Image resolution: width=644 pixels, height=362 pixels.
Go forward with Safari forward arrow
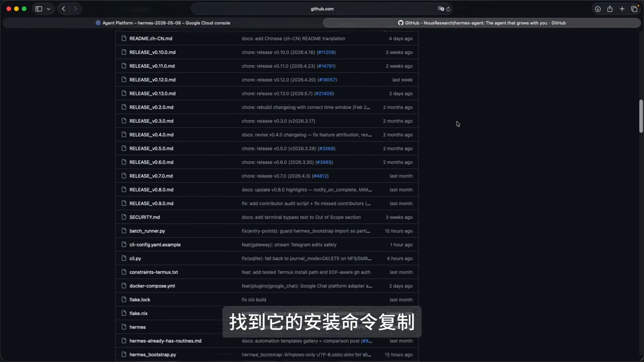coord(75,9)
